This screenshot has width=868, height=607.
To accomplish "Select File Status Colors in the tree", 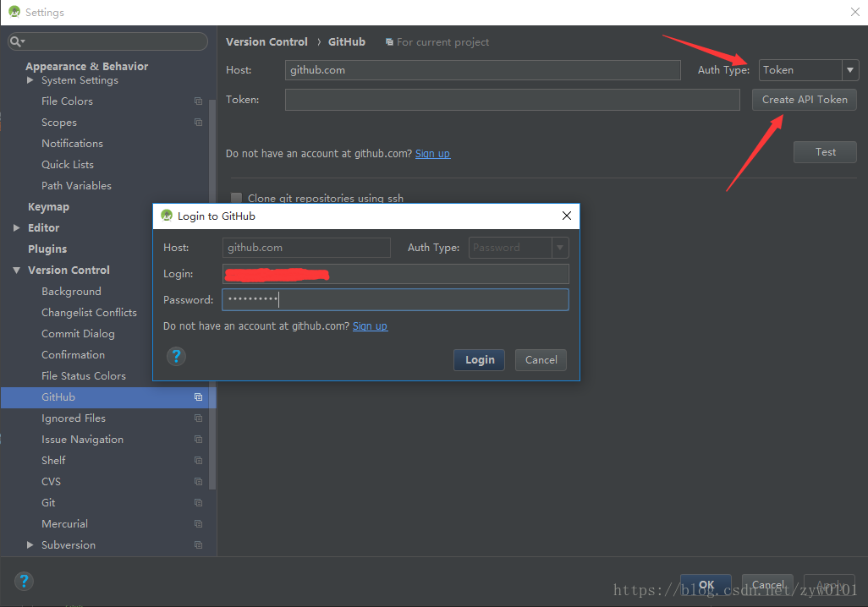I will click(x=84, y=376).
